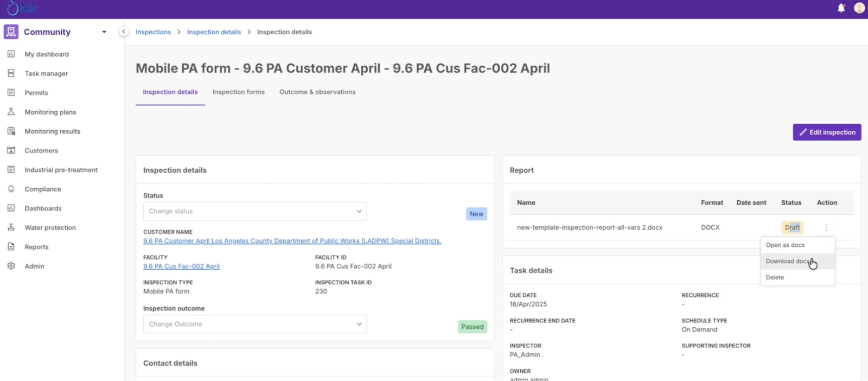
Task: Expand the Community module dropdown
Action: coord(104,32)
